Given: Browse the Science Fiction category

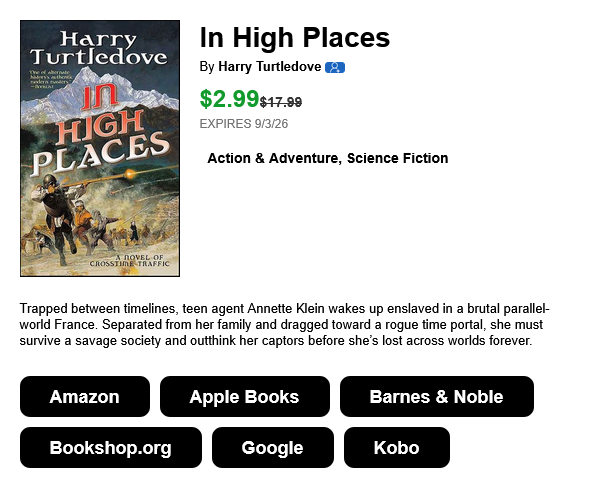Looking at the screenshot, I should (x=398, y=158).
